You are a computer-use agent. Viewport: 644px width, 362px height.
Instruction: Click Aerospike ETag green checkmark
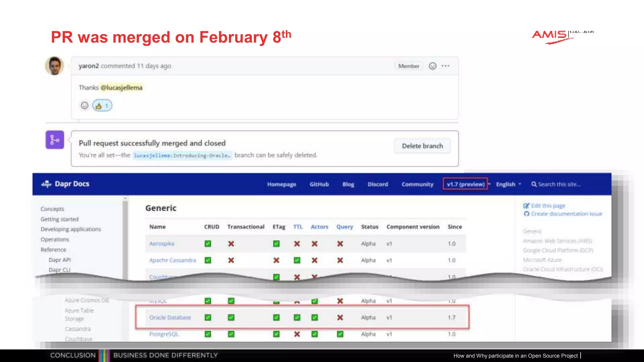(276, 244)
